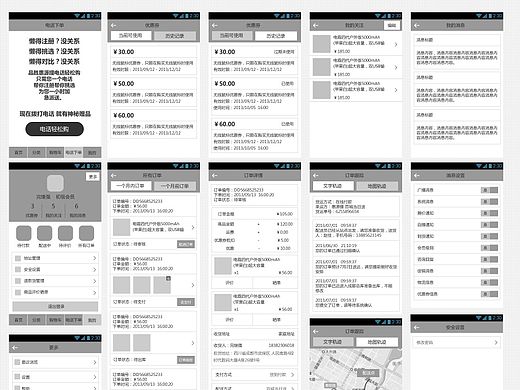The image size is (520, 390).
Task: Tap the square icon beside 地址管理
Action: coord(18,258)
